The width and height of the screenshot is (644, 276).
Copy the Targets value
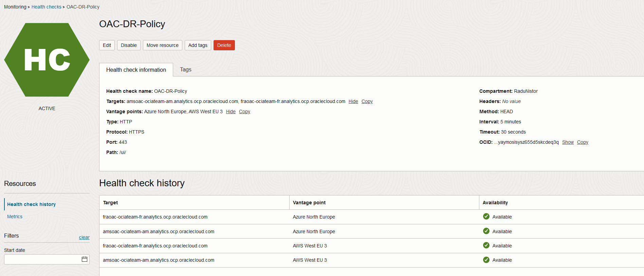pos(367,102)
